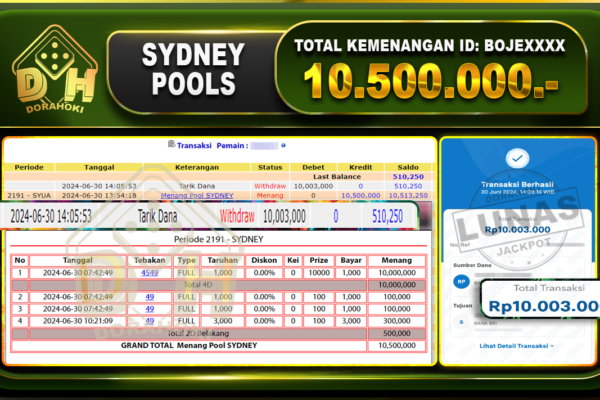This screenshot has width=600, height=400.
Task: Click the 2024-06-30 13:54:18 date cell
Action: [99, 195]
